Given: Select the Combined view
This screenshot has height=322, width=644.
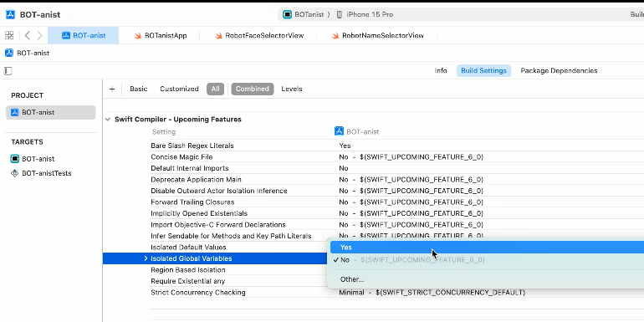Looking at the screenshot, I should [253, 89].
